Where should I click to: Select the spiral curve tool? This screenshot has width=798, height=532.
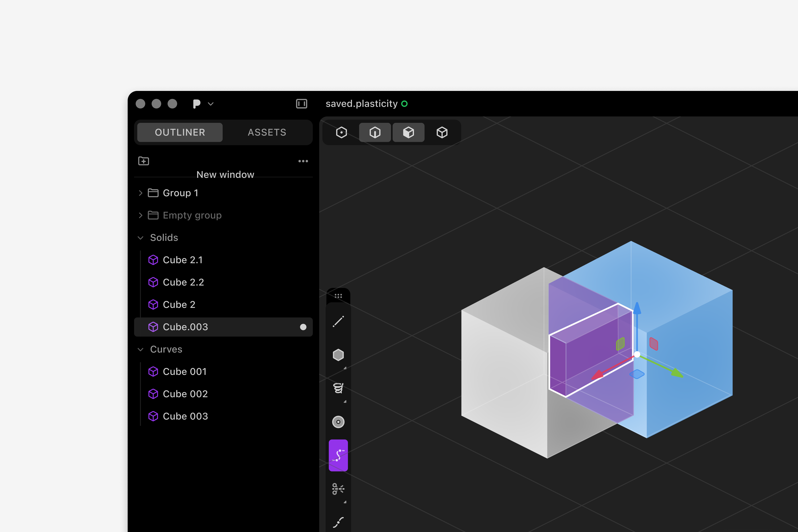(x=338, y=388)
